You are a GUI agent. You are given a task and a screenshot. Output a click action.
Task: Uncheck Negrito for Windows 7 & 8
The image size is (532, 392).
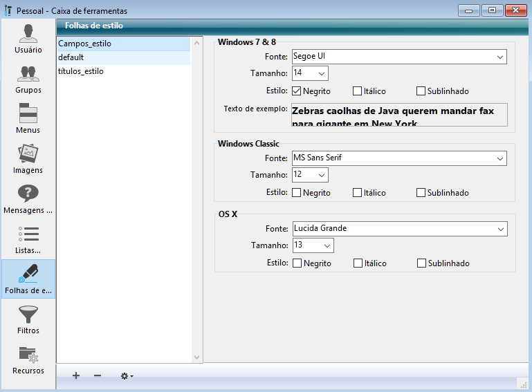click(x=297, y=91)
